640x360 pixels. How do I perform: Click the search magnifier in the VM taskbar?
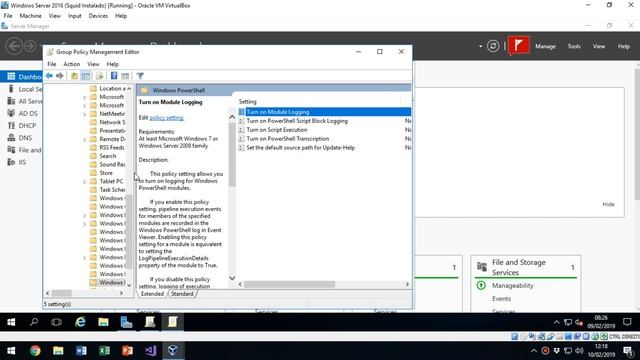pos(34,322)
